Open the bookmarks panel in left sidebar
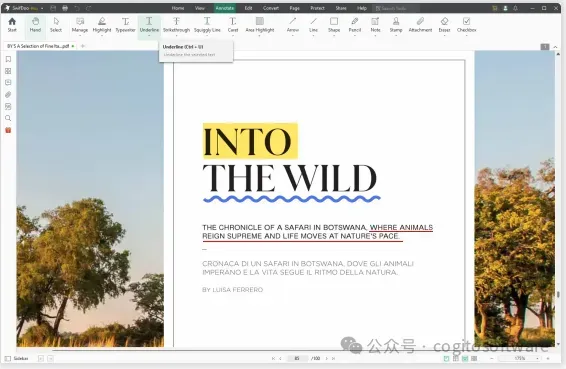 click(x=8, y=59)
